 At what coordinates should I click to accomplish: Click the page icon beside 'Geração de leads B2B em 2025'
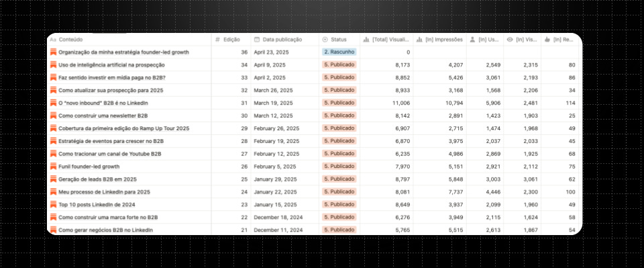(53, 179)
